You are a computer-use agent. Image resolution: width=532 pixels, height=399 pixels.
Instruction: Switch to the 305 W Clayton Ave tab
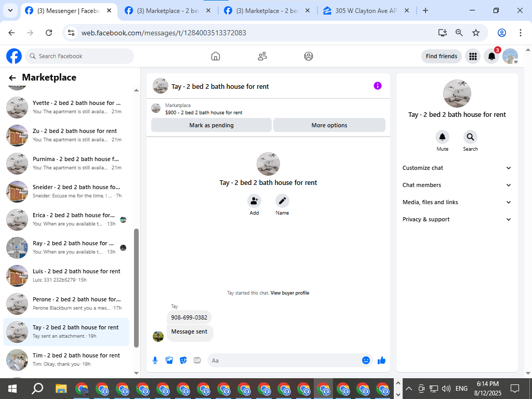[x=366, y=11]
